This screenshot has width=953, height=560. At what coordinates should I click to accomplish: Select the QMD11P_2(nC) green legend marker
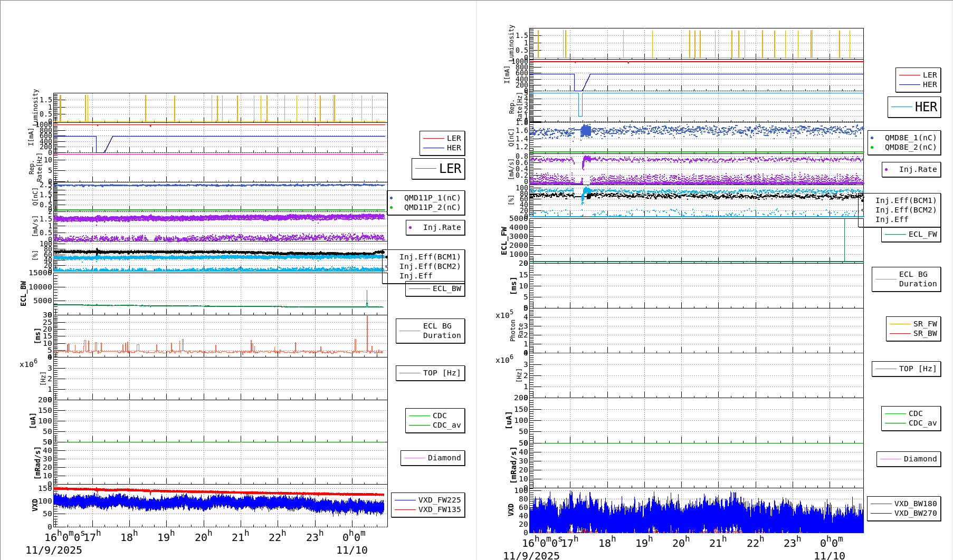(391, 207)
